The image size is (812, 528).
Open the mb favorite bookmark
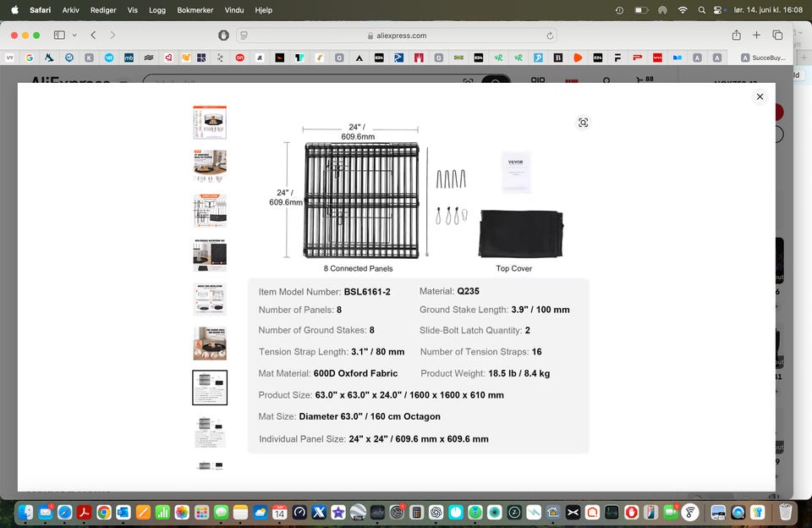point(129,58)
